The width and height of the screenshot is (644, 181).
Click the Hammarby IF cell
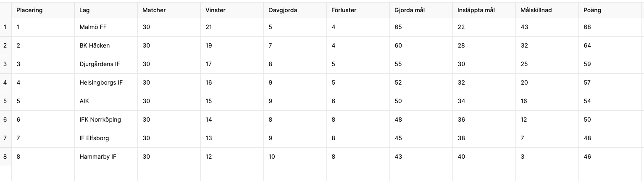point(106,157)
